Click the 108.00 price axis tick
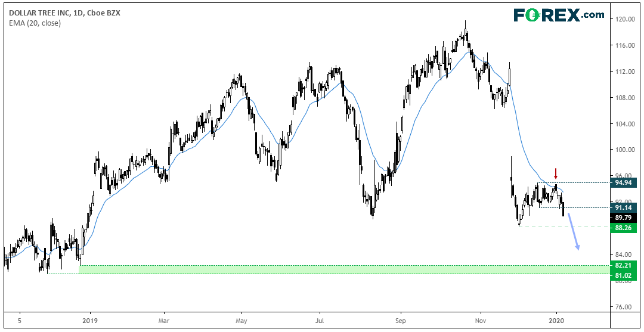This screenshot has height=332, width=644. [624, 98]
